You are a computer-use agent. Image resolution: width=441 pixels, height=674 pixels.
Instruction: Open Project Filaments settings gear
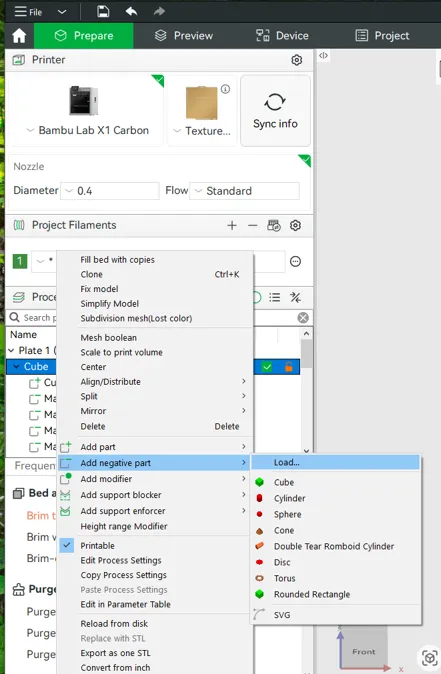[295, 225]
